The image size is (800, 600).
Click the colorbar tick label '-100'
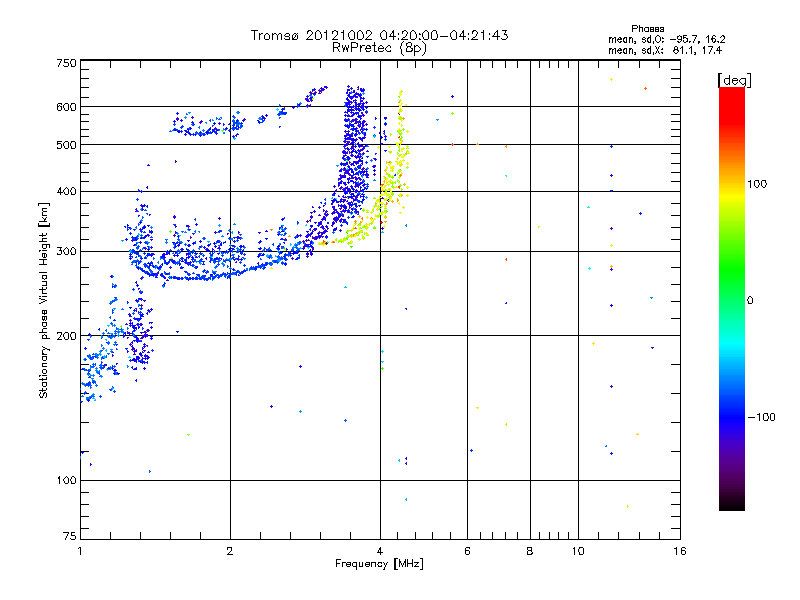(x=761, y=417)
